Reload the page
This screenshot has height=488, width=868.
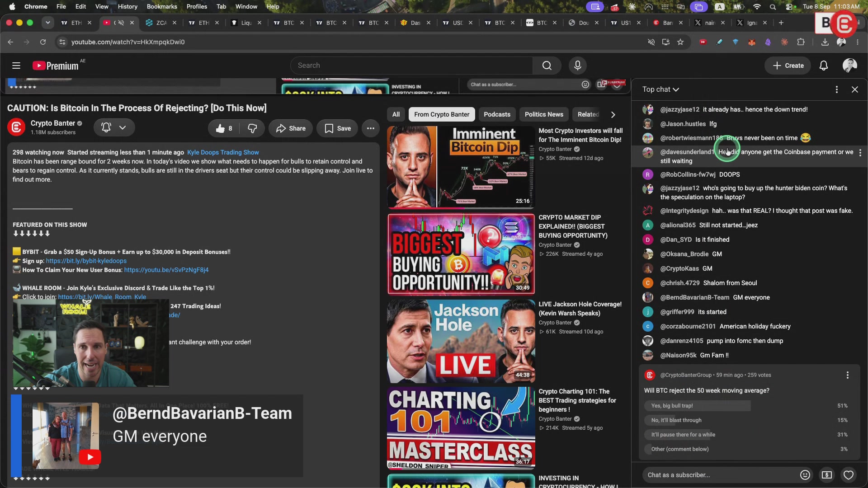[43, 42]
